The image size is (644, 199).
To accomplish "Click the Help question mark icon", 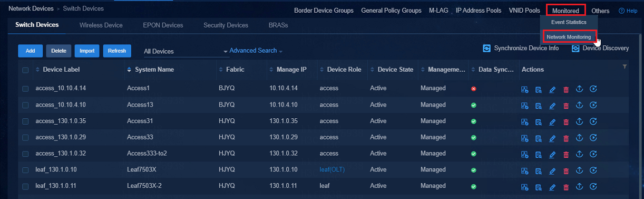I will click(x=621, y=11).
